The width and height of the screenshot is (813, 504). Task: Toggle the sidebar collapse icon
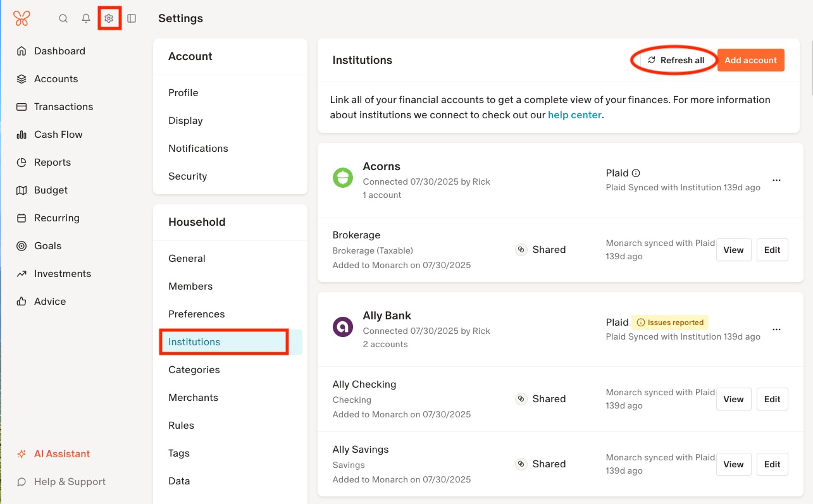point(132,18)
